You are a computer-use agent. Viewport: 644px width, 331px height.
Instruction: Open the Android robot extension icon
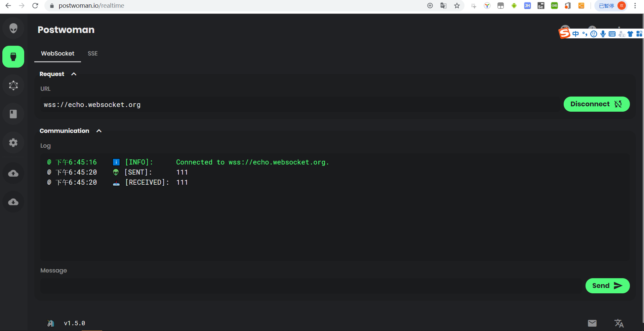pyautogui.click(x=514, y=6)
